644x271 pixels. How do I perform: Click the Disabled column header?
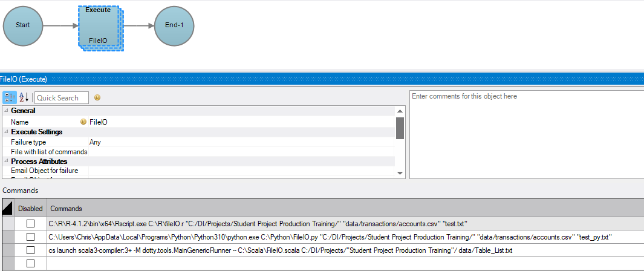click(x=30, y=208)
